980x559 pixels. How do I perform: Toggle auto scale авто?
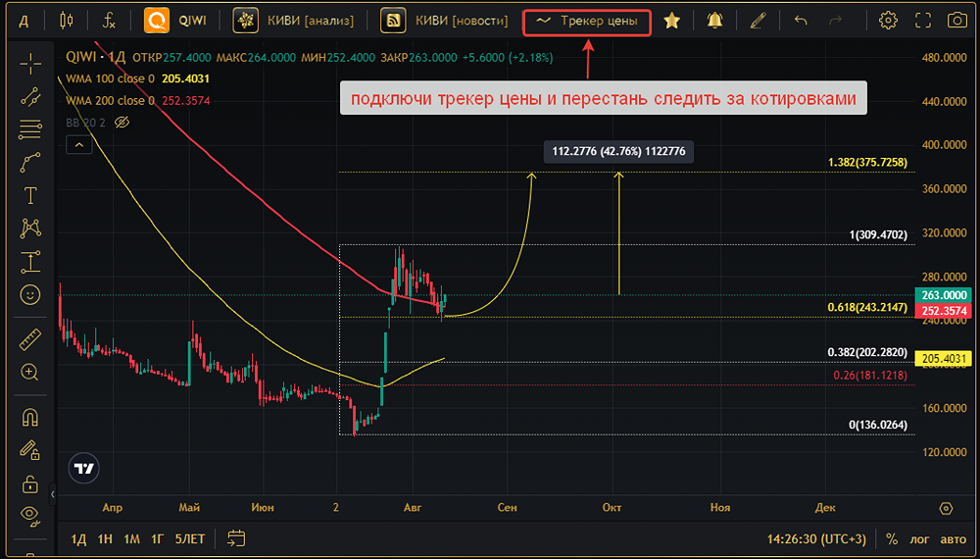tap(954, 539)
